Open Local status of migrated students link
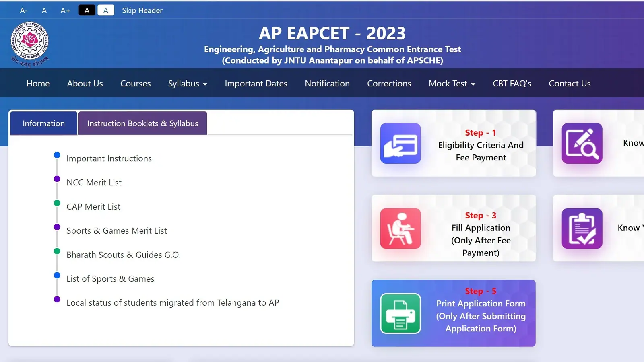 (x=173, y=303)
